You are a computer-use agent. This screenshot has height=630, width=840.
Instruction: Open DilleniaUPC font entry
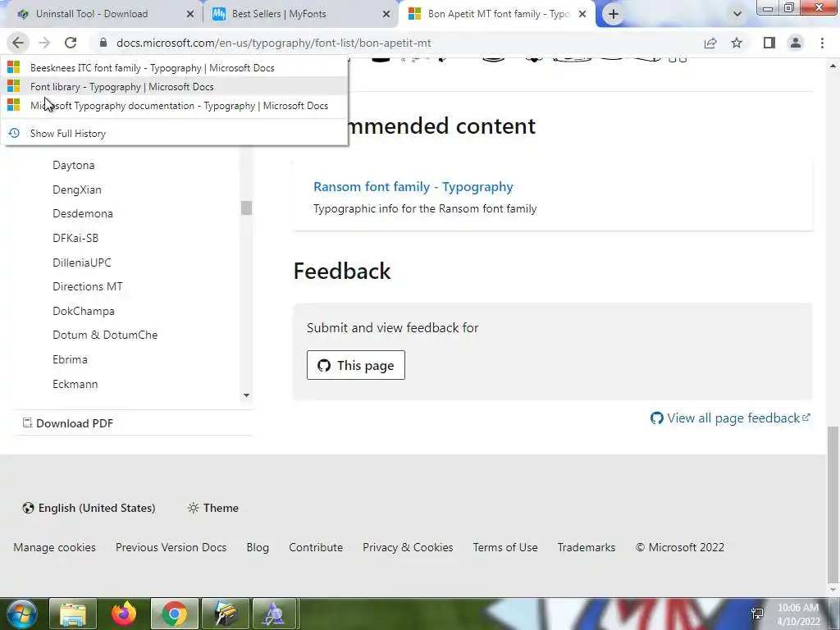[x=82, y=262]
